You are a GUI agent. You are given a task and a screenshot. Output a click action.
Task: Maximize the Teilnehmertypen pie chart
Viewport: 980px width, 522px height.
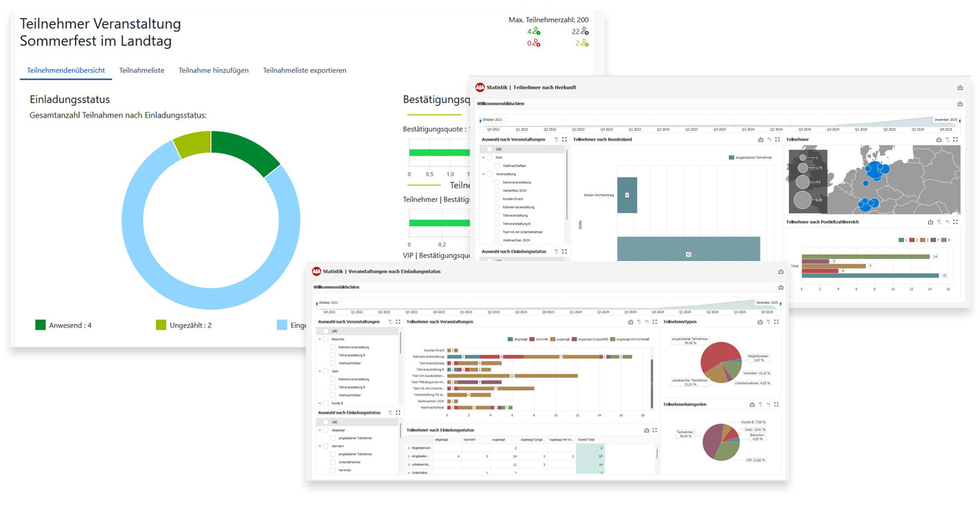775,322
